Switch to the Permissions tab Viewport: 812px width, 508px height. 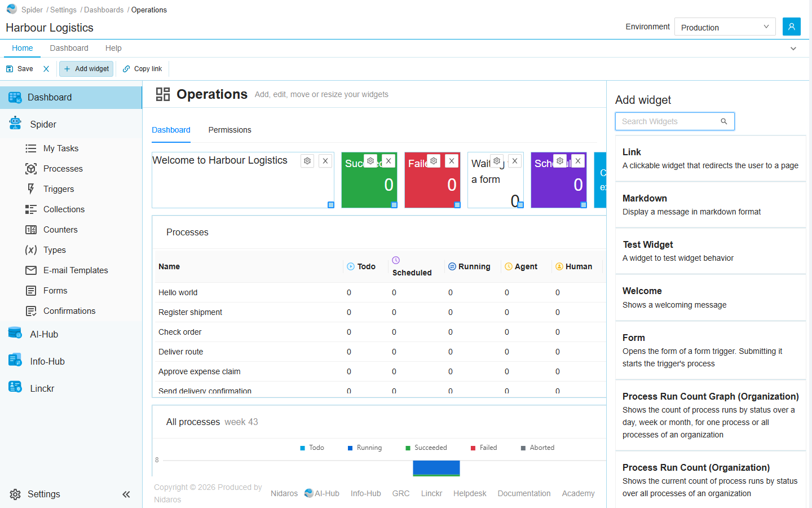[230, 130]
